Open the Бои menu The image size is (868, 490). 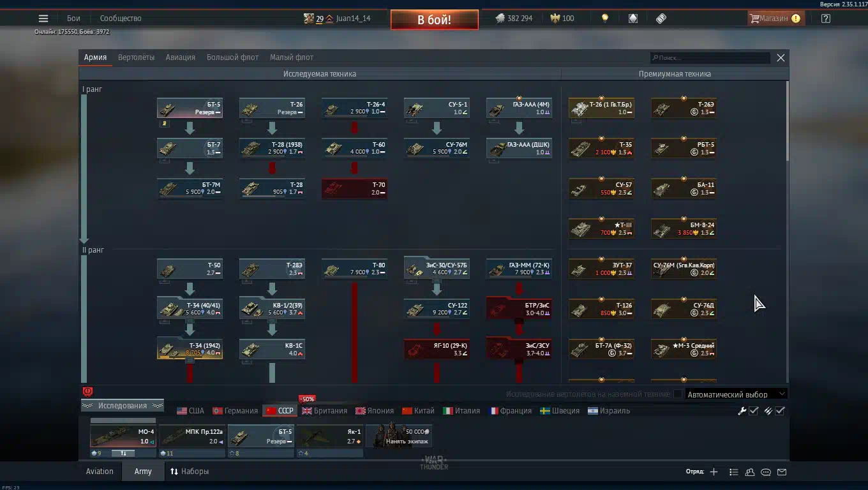73,19
